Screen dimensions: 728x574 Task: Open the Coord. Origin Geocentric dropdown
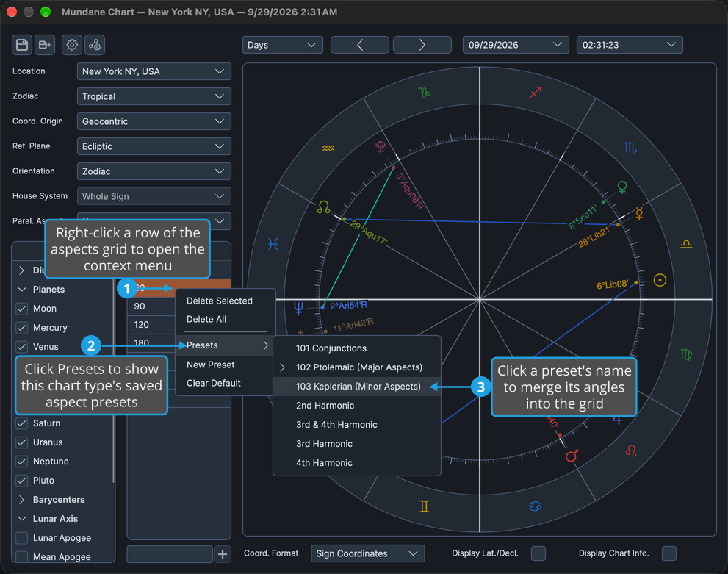pyautogui.click(x=154, y=122)
